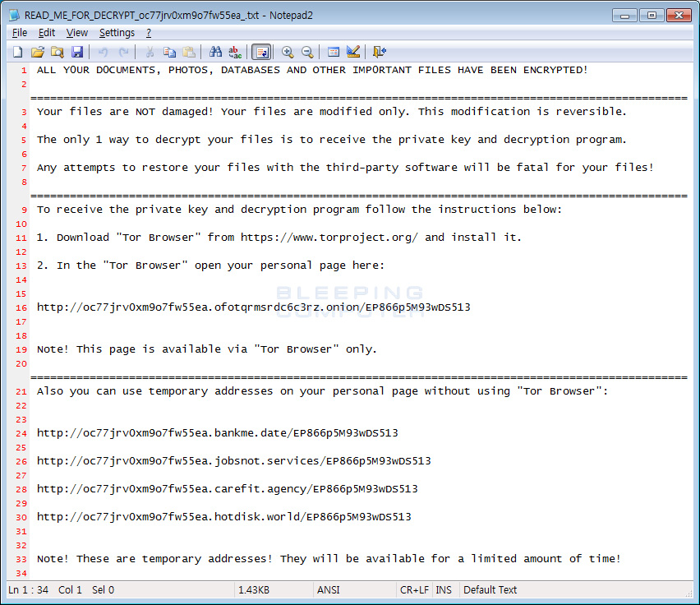700x605 pixels.
Task: Click the line starting 'Any attempts to restore'
Action: coord(345,168)
